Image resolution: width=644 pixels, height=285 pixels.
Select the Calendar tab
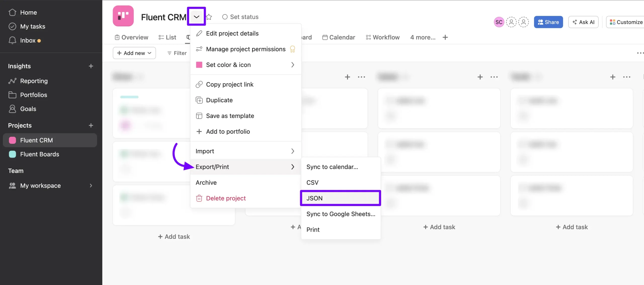(342, 37)
